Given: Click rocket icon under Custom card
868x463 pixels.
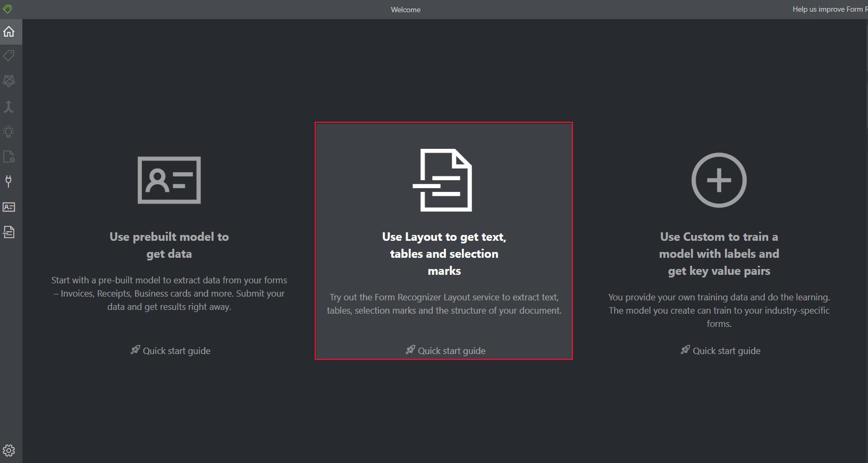Looking at the screenshot, I should coord(685,350).
